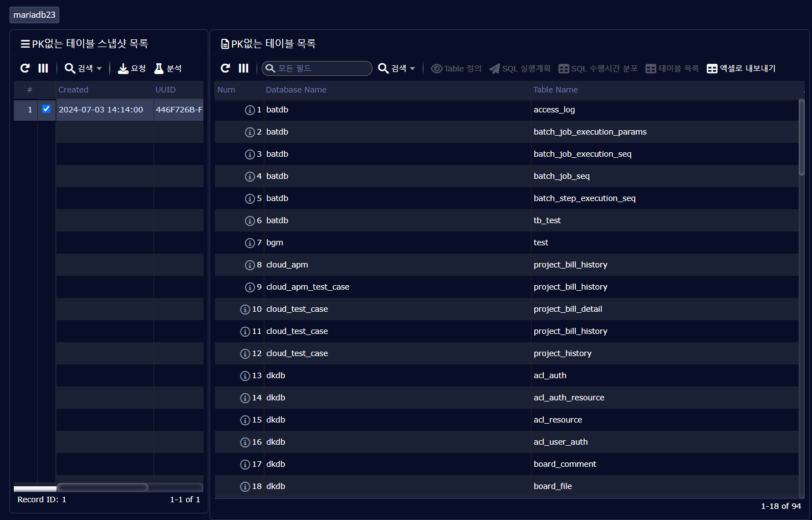
Task: Open info icon for row 10 project_bill_detail
Action: coord(245,310)
